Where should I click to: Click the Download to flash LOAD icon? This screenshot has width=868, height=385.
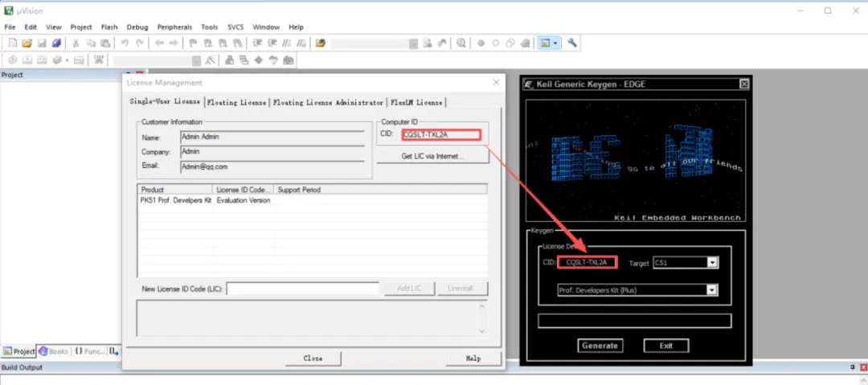tap(99, 59)
